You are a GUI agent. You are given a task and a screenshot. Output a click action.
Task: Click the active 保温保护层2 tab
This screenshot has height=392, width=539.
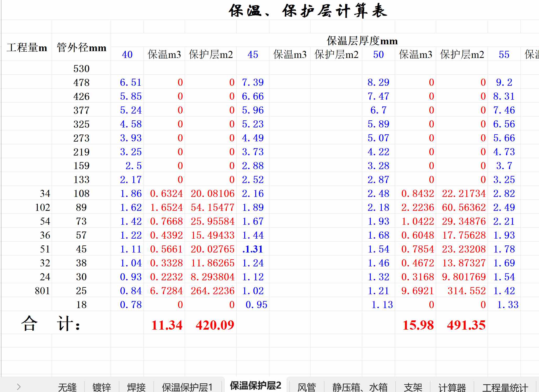pos(255,385)
